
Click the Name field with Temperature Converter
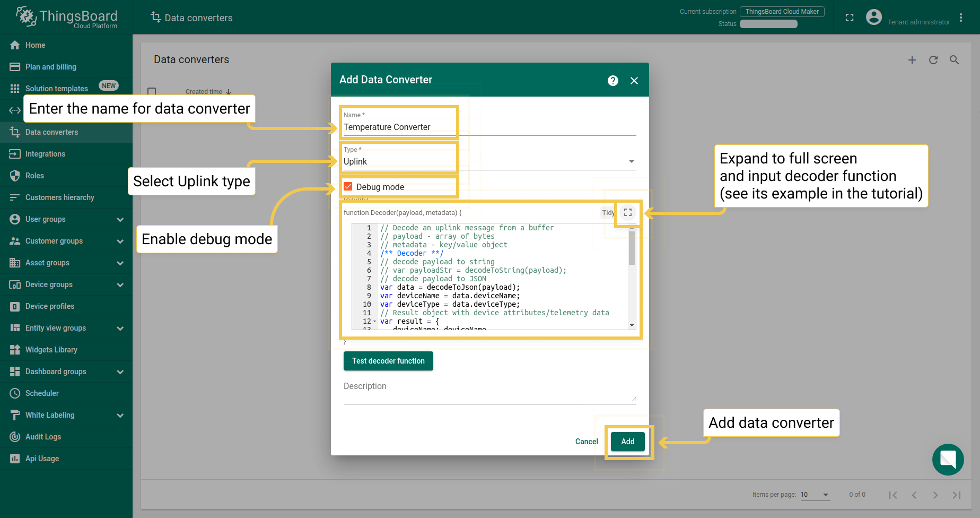489,127
